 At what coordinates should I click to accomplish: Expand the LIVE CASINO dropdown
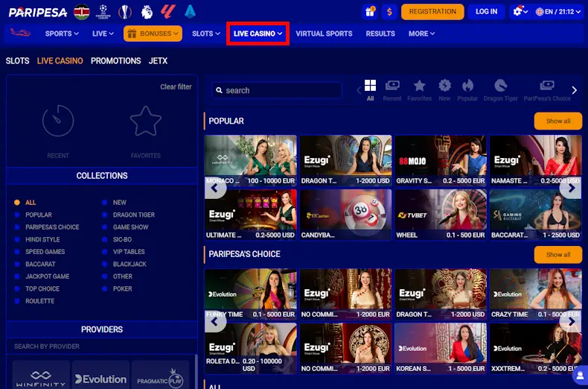pos(258,34)
